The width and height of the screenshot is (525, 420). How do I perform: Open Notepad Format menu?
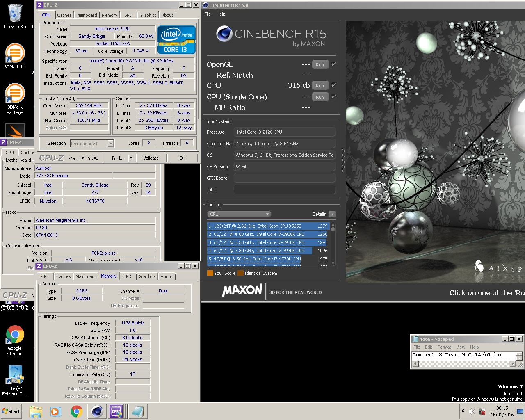point(444,347)
